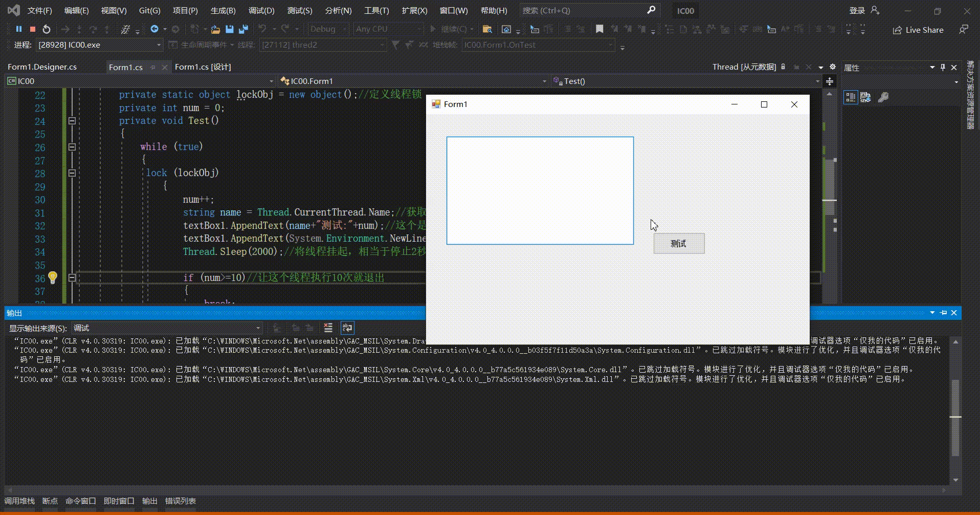
Task: Save all files with the multi-disk icon
Action: pos(243,29)
